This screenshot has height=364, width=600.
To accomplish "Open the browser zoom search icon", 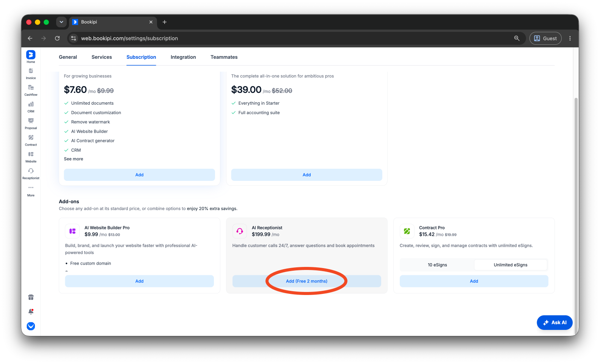I will pyautogui.click(x=517, y=38).
